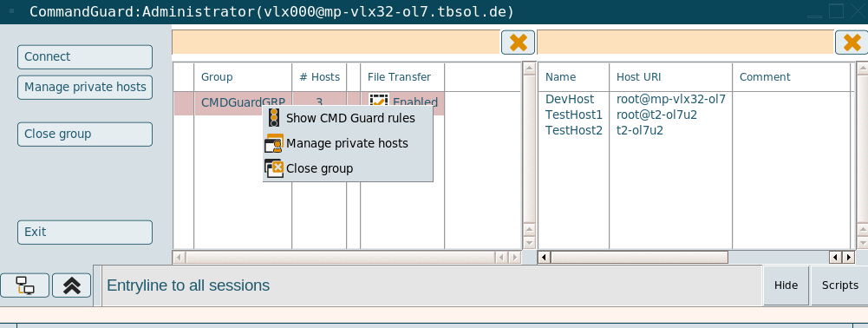Click the Host URI column header
Screen dimensions: 868x328
coord(671,77)
